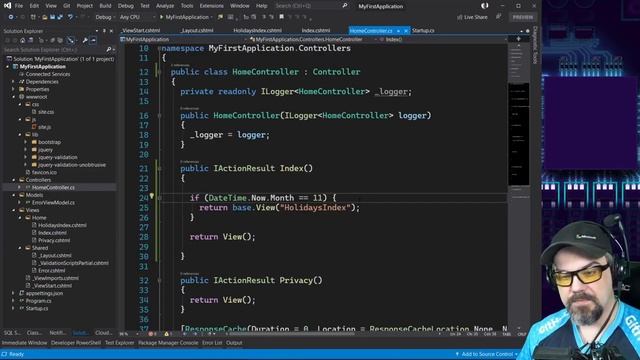
Task: Open the Package Manager Console tab
Action: pyautogui.click(x=168, y=343)
